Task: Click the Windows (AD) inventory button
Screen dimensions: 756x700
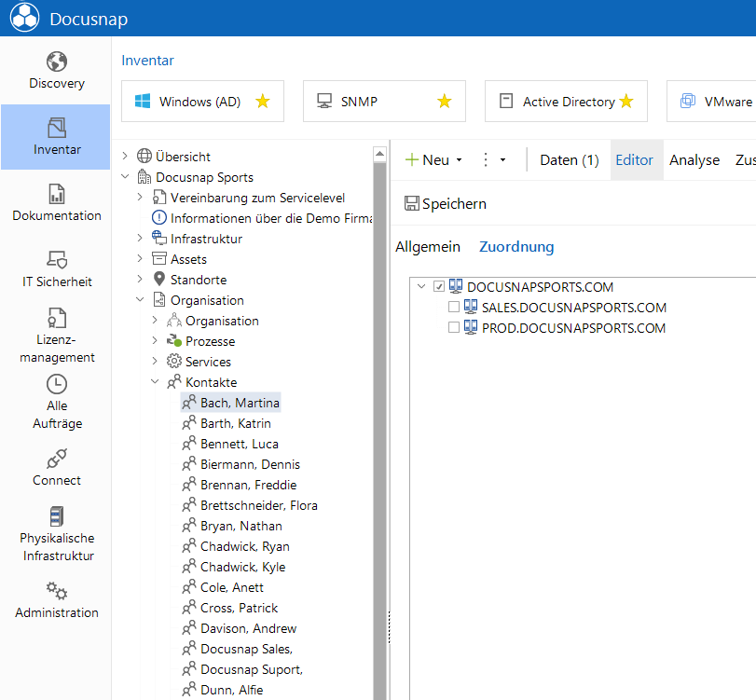Action: pos(202,102)
